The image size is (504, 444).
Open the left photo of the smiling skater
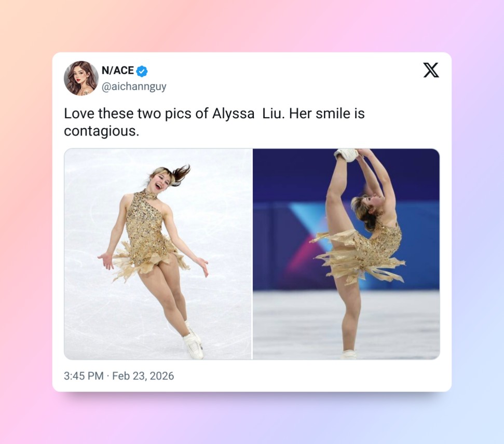[158, 254]
